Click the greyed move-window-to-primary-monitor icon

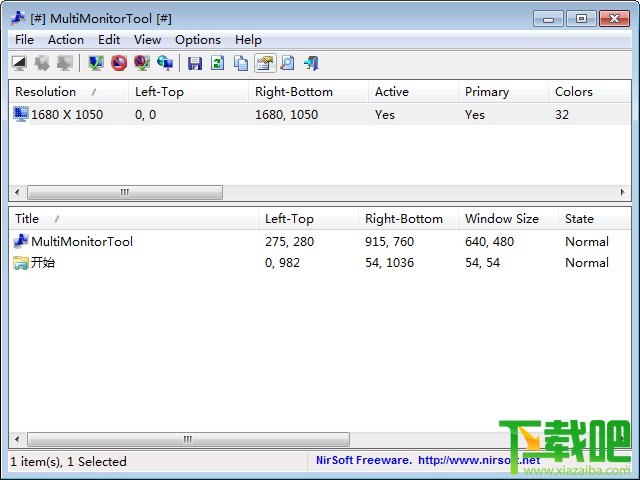[x=65, y=63]
